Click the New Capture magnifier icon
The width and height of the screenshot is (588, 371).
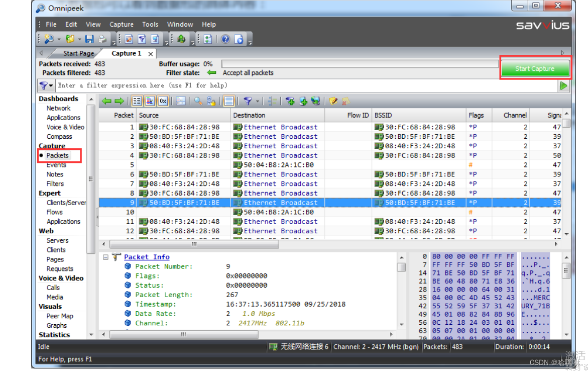pyautogui.click(x=49, y=39)
